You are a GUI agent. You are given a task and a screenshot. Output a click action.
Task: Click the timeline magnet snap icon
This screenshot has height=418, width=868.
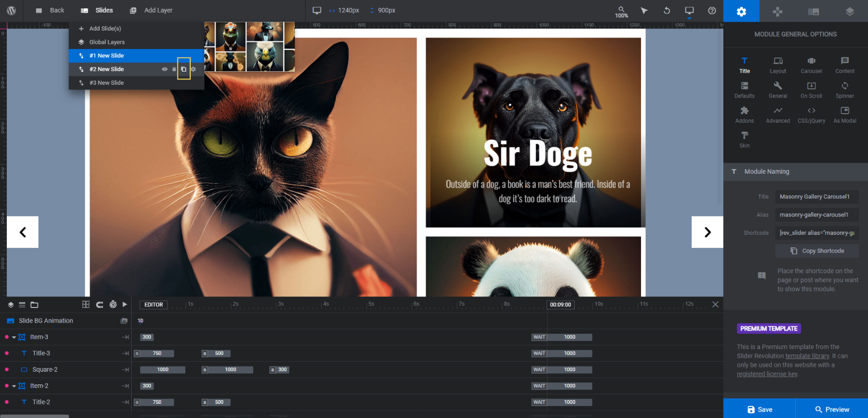(x=100, y=305)
